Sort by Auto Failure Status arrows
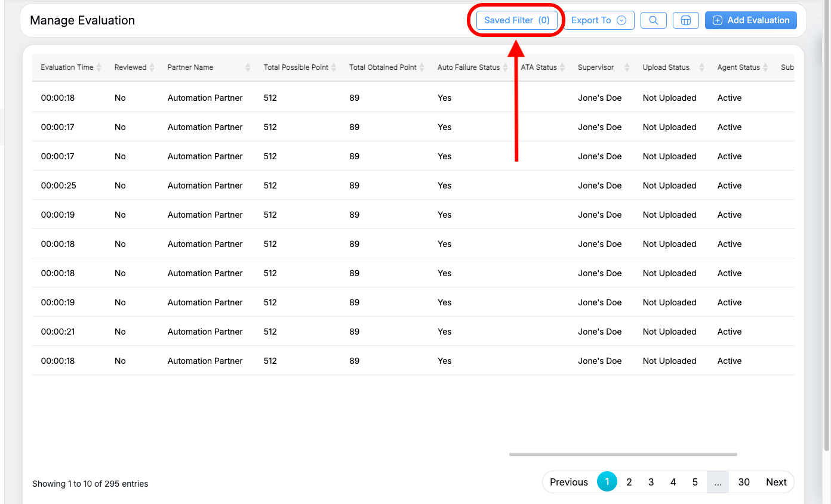The image size is (831, 504). pos(505,67)
